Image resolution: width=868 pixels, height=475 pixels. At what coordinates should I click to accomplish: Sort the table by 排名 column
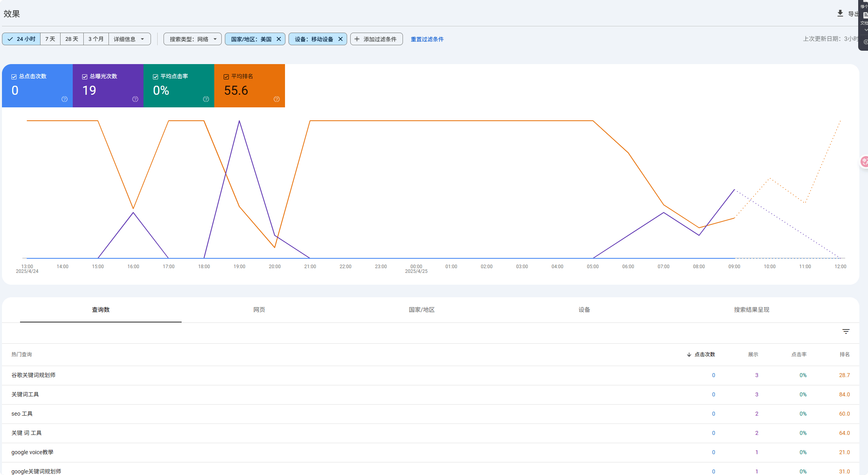pos(844,355)
